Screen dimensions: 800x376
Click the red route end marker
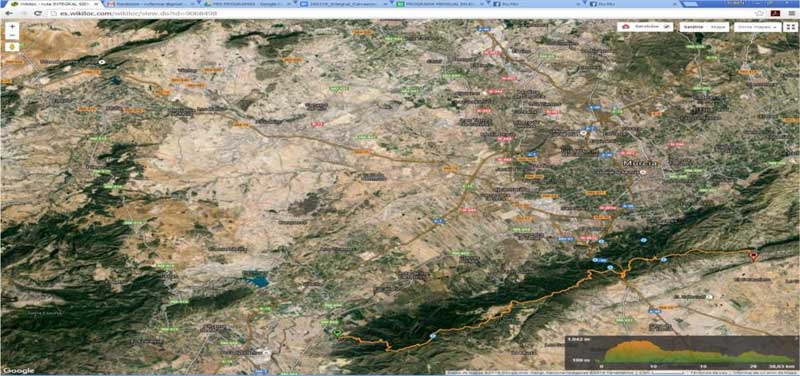pyautogui.click(x=754, y=256)
